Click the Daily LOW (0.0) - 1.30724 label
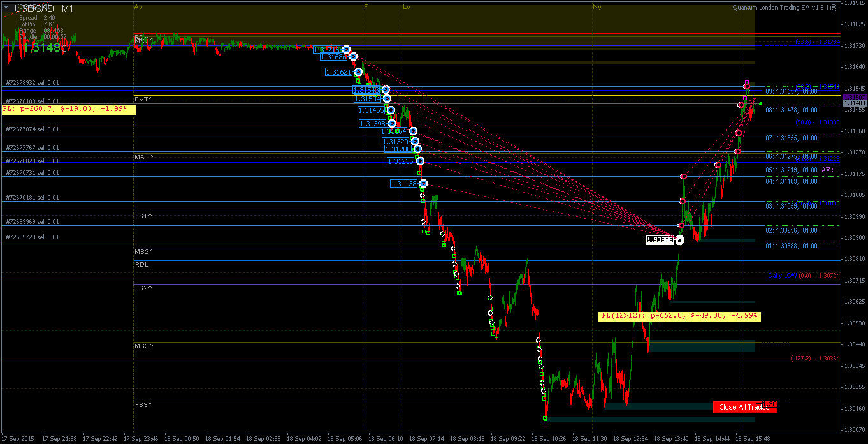Viewport: 868px width, 444px height. (804, 275)
